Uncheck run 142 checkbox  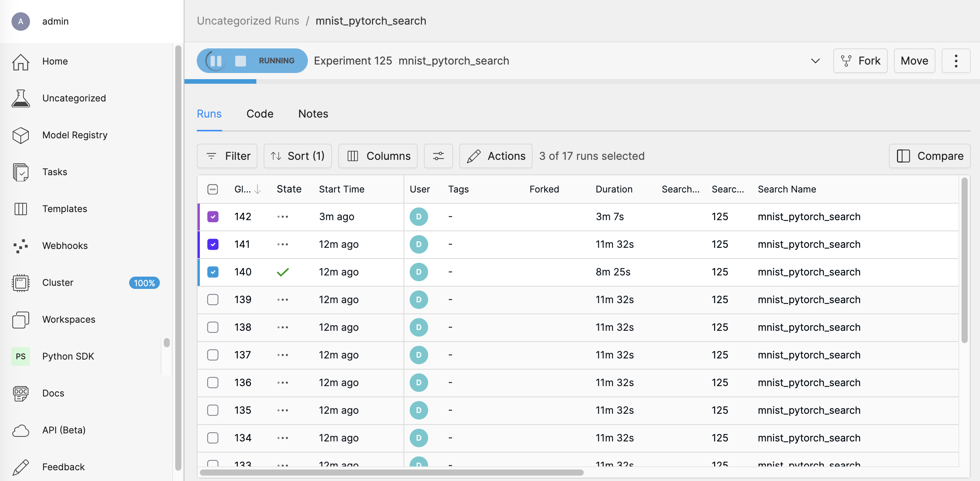tap(213, 217)
